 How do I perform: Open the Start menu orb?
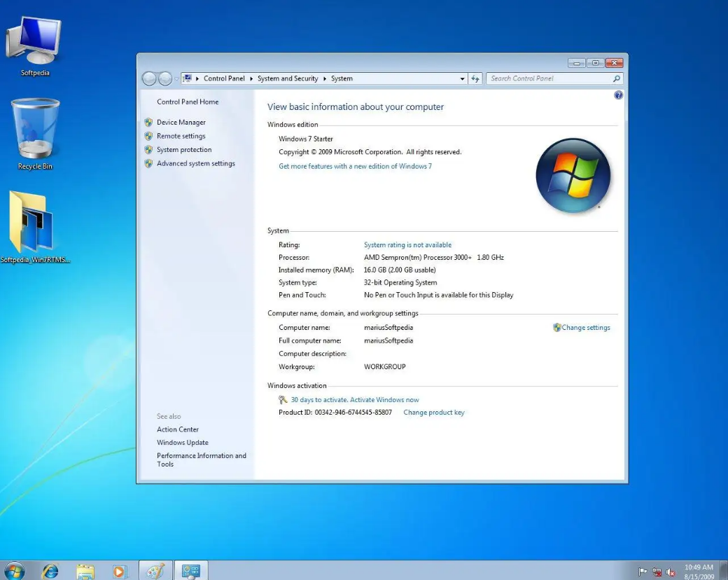[x=14, y=571]
